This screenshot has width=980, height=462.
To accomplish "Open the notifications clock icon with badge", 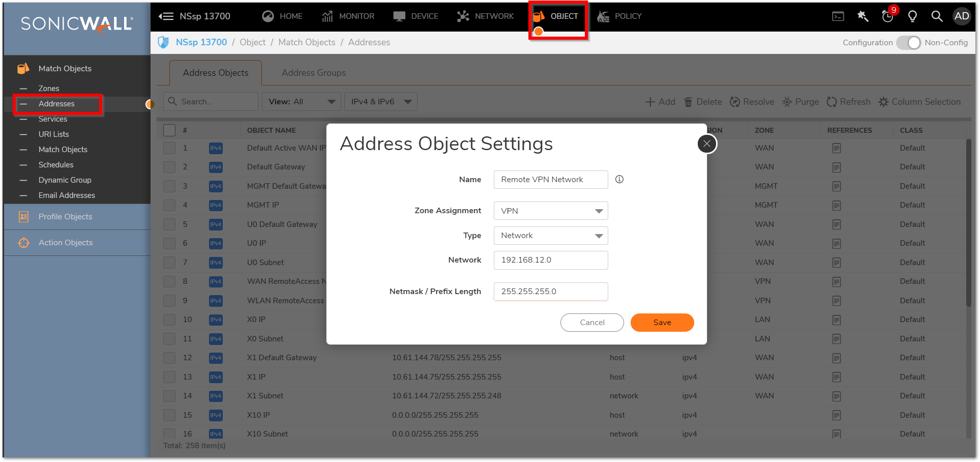I will point(887,16).
